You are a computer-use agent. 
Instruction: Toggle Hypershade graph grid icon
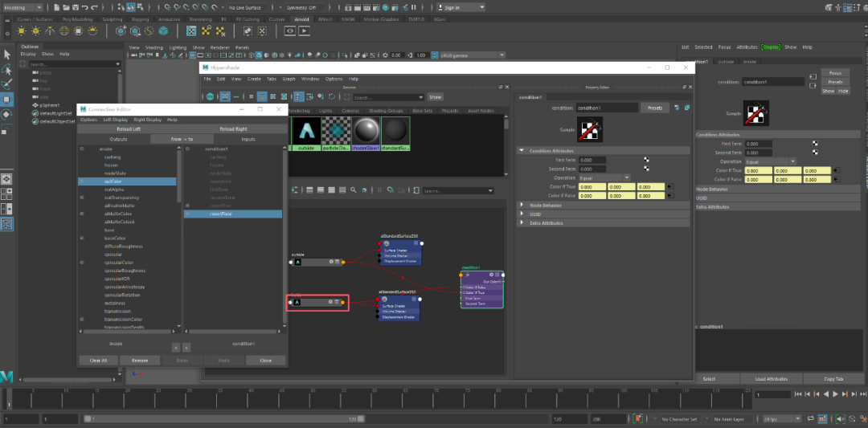379,190
